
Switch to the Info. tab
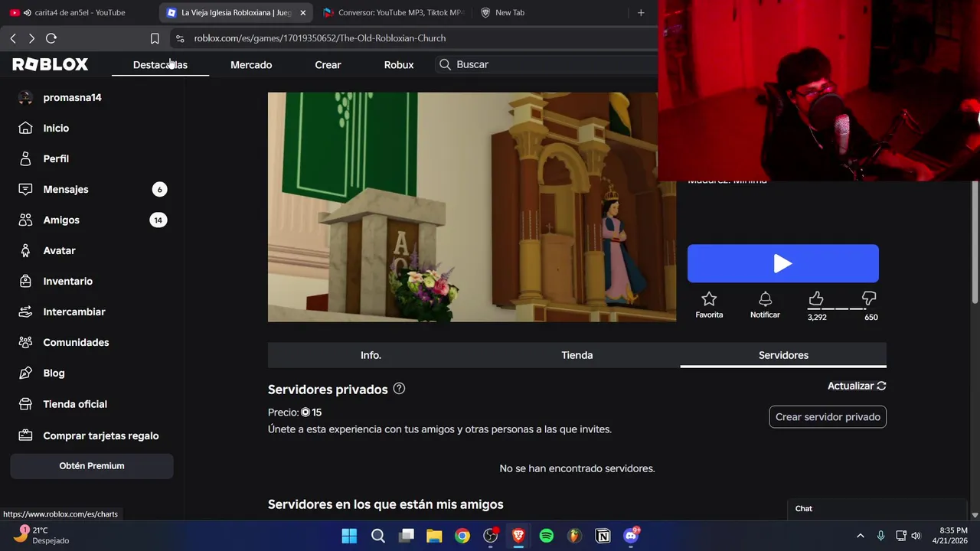tap(371, 355)
